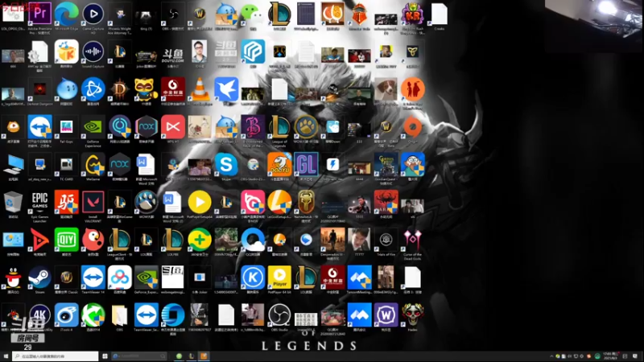This screenshot has height=362, width=644.
Task: Open the Hades skull icon
Action: (x=412, y=315)
